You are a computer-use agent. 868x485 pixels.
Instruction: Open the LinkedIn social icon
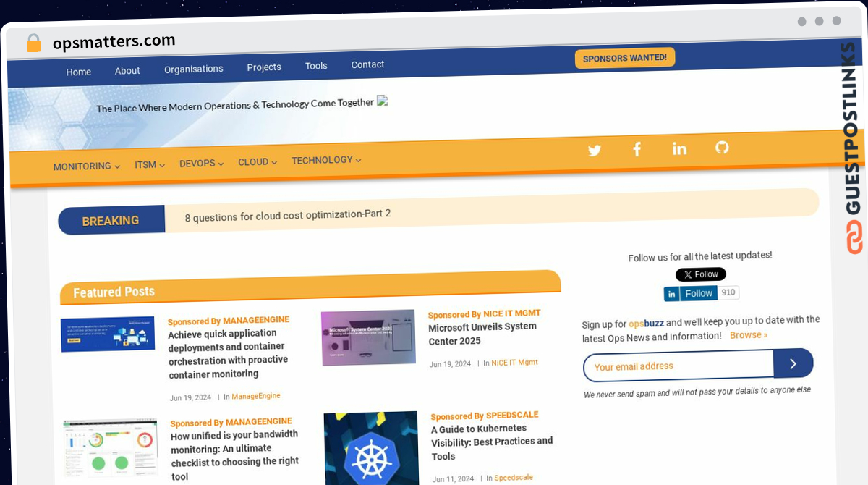pyautogui.click(x=679, y=148)
